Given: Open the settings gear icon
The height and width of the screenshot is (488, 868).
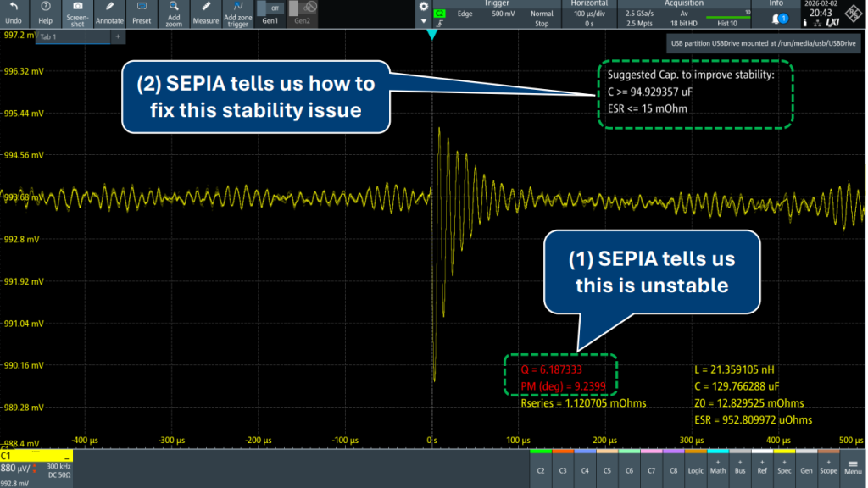Looking at the screenshot, I should pyautogui.click(x=424, y=7).
